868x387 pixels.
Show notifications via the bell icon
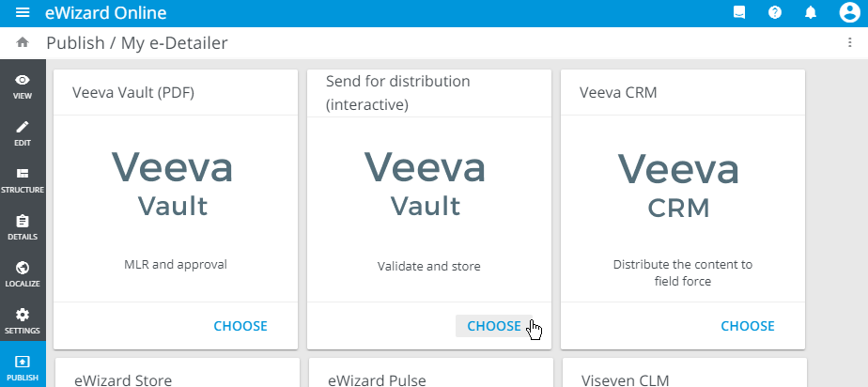tap(810, 13)
